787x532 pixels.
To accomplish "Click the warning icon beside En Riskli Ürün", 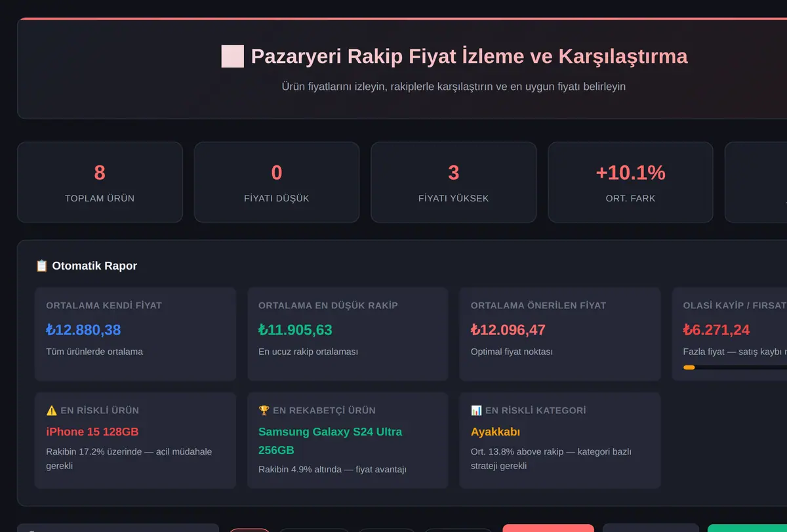I will coord(52,411).
